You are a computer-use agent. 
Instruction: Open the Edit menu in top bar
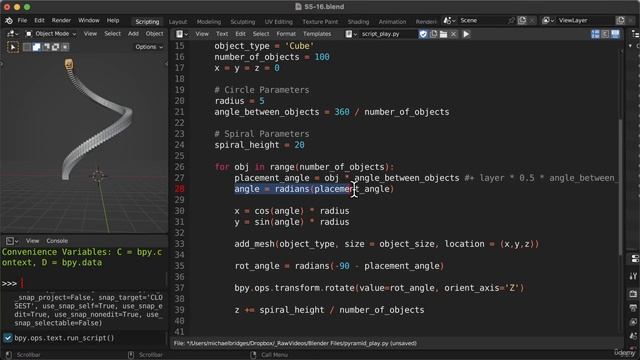pos(39,20)
